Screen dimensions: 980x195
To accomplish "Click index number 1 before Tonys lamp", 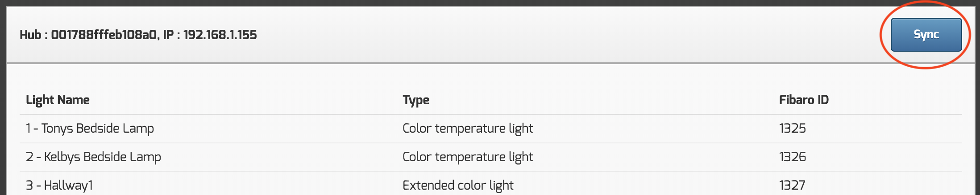I will click(x=28, y=129).
